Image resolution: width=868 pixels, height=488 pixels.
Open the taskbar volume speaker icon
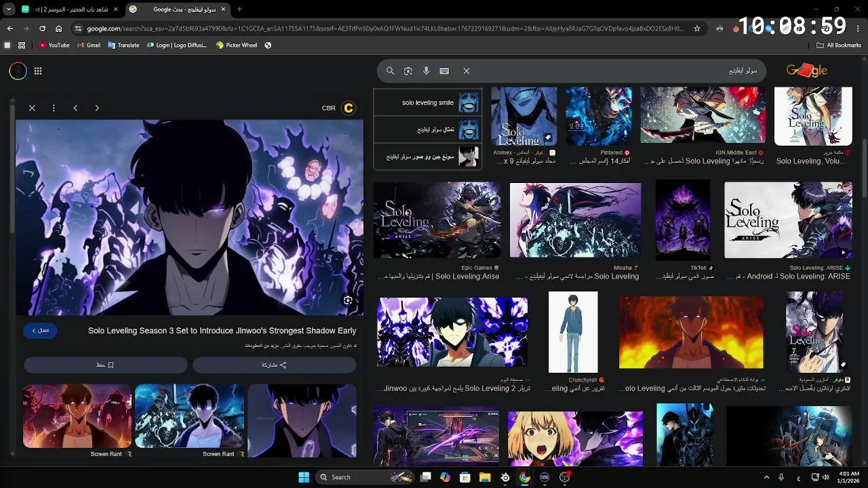click(825, 477)
